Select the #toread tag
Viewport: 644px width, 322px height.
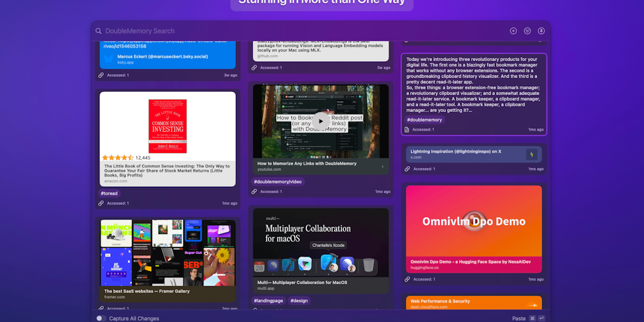coord(109,193)
